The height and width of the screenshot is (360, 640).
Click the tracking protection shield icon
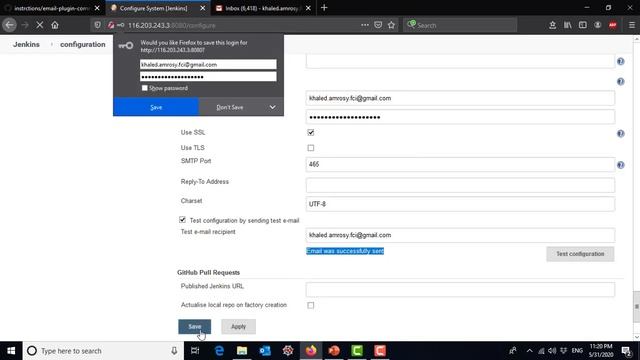[x=98, y=25]
